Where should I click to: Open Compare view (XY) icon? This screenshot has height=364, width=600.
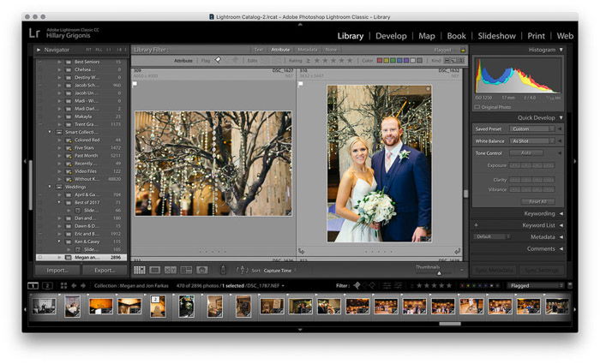click(x=171, y=270)
